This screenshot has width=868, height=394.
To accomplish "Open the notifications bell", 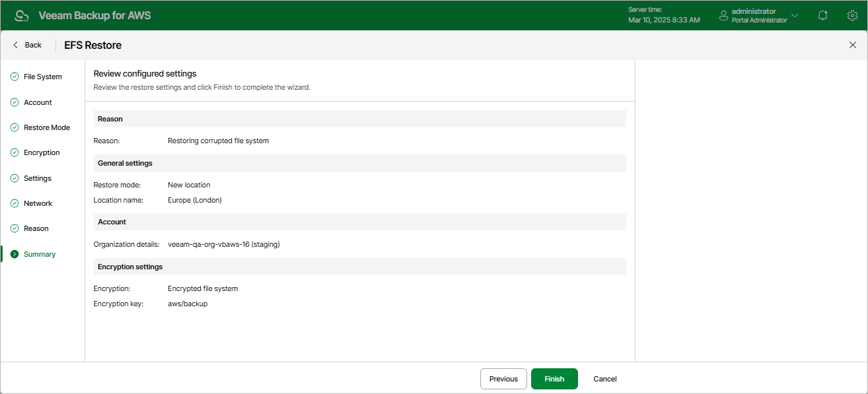I will click(822, 15).
